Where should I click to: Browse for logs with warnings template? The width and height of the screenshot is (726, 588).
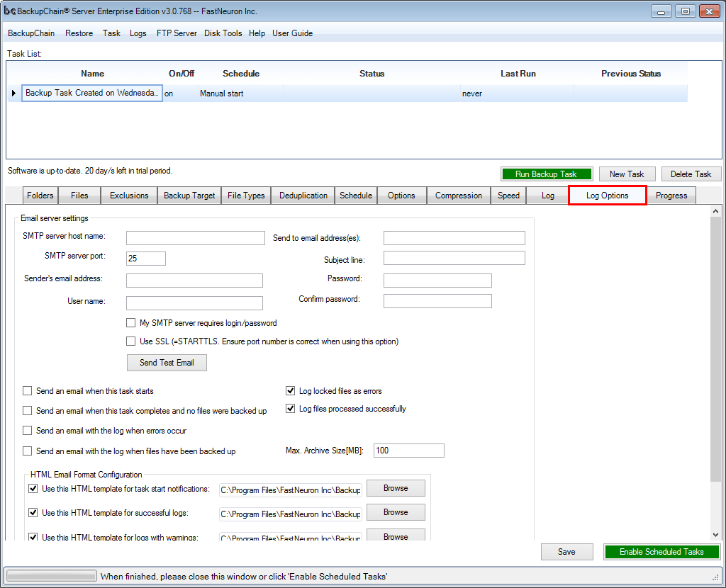tap(396, 536)
